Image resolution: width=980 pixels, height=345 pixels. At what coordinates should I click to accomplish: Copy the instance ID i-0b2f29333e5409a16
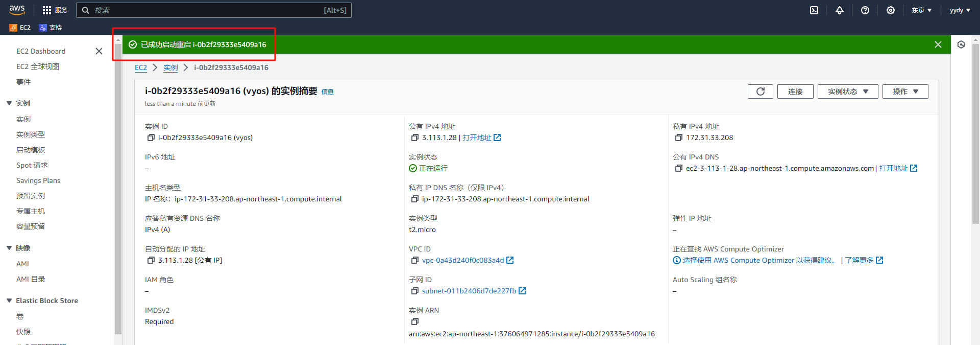click(151, 137)
